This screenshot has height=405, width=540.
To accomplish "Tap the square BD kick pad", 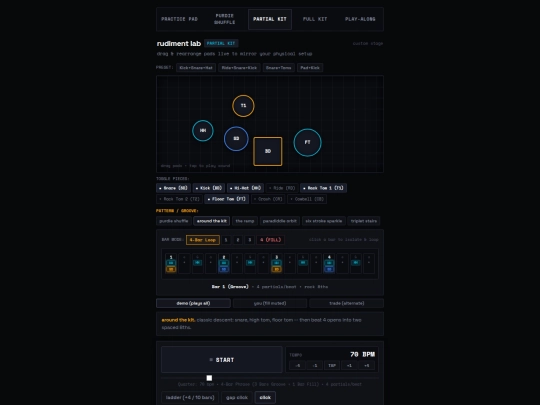I will (x=268, y=151).
